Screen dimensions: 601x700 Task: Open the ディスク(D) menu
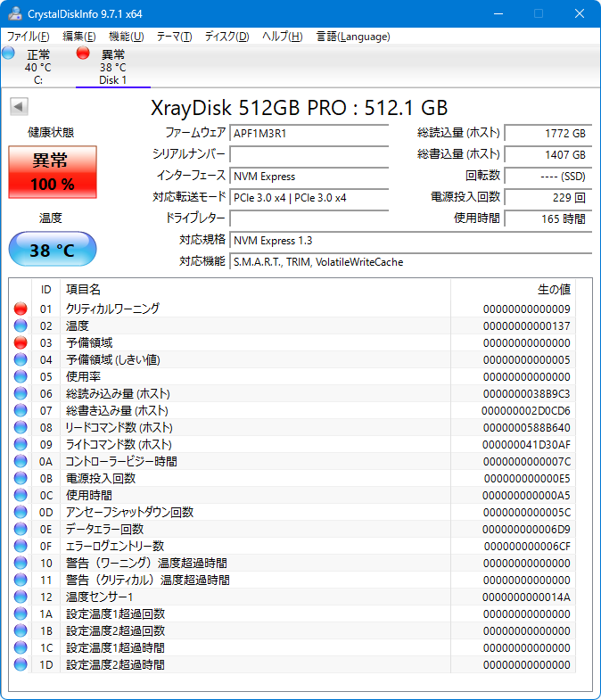click(x=226, y=37)
